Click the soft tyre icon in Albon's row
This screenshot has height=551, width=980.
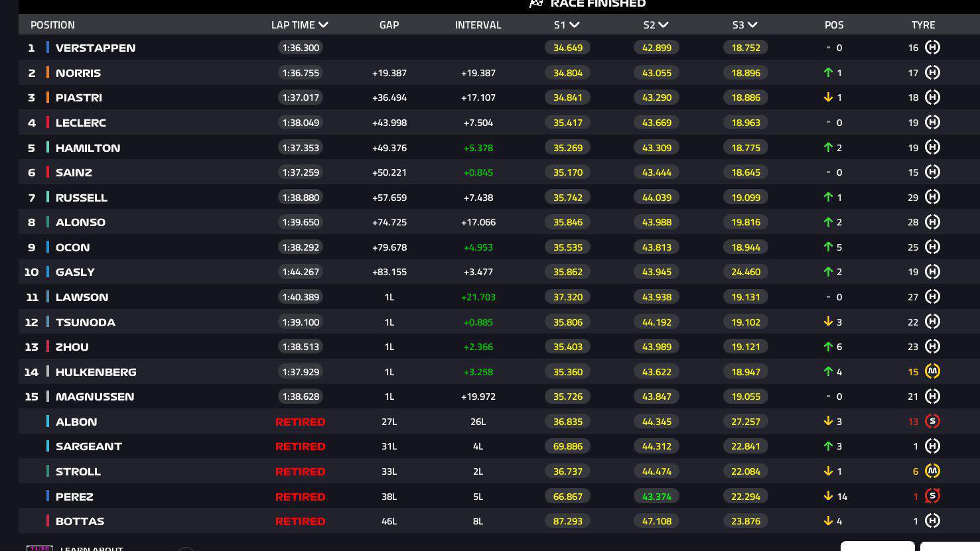[932, 422]
